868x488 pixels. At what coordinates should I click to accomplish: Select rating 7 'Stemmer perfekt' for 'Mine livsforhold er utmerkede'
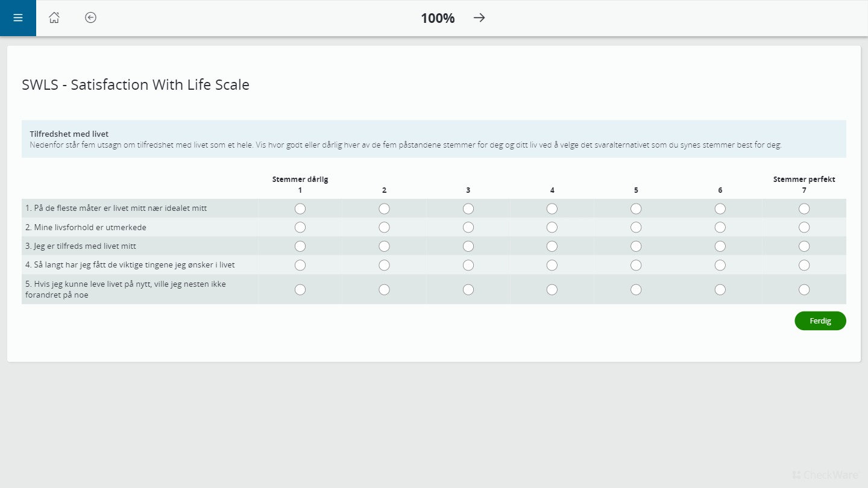click(x=804, y=227)
